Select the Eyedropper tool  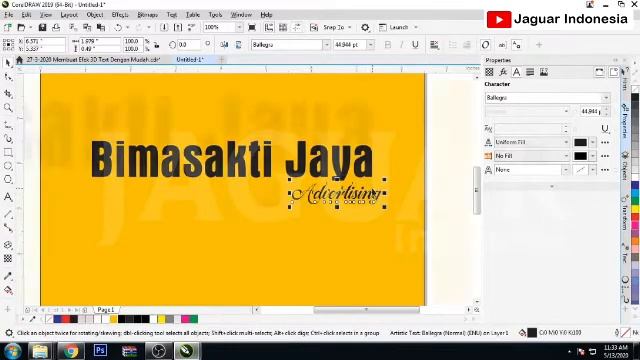[8, 276]
